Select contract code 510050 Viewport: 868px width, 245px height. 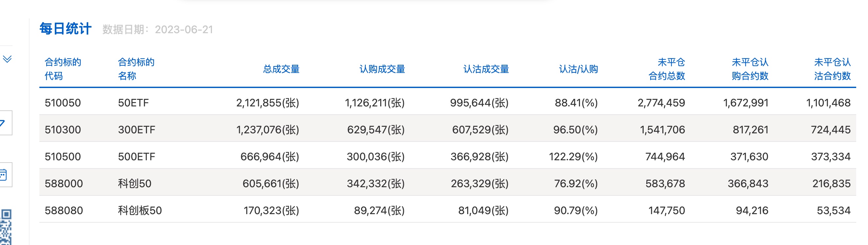pos(63,103)
